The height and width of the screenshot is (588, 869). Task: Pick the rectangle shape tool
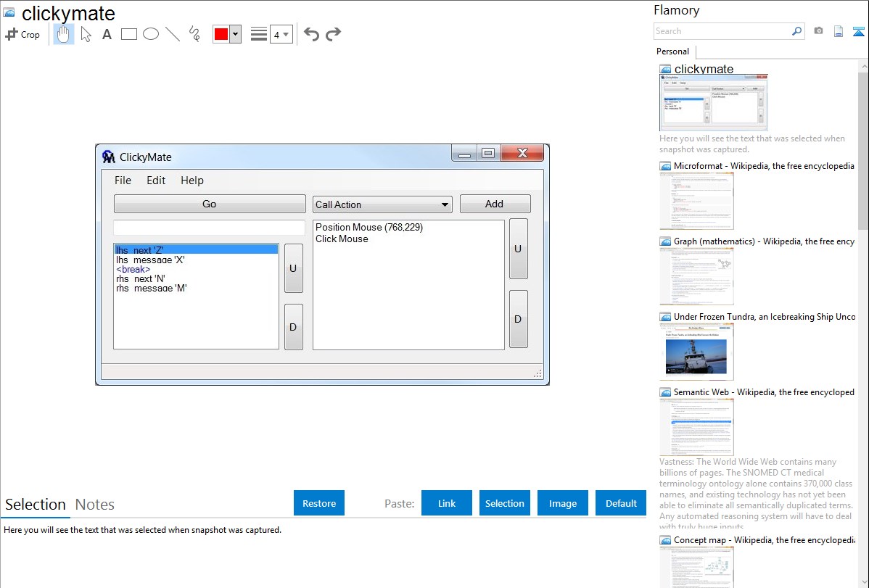[x=128, y=34]
